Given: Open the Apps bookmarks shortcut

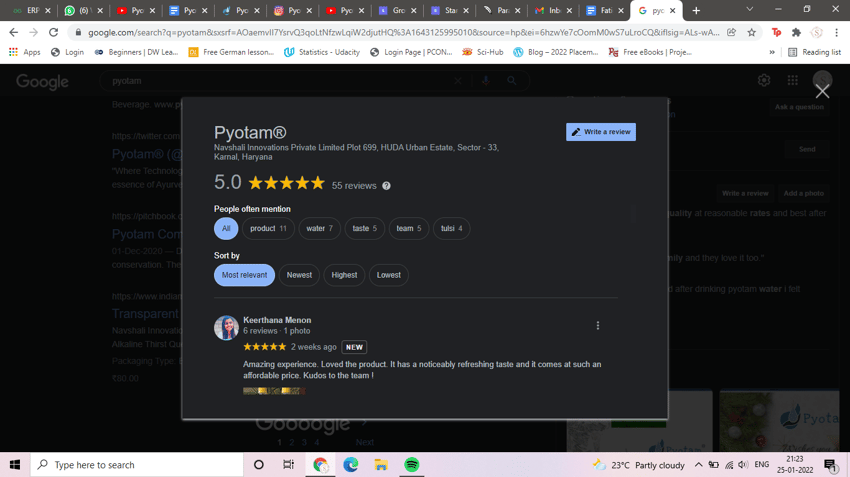Looking at the screenshot, I should tap(25, 52).
